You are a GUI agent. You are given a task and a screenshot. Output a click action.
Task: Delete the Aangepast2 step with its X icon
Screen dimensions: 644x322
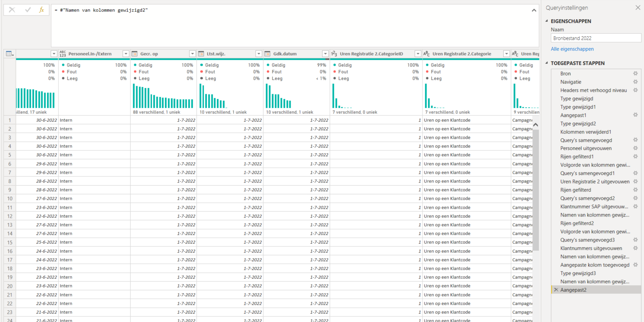click(x=556, y=290)
